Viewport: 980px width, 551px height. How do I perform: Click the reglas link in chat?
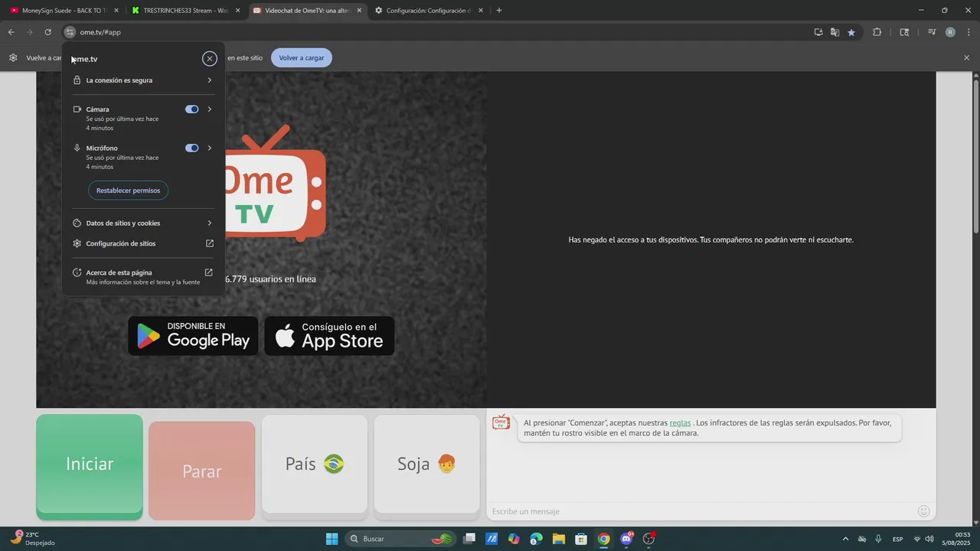click(x=680, y=422)
